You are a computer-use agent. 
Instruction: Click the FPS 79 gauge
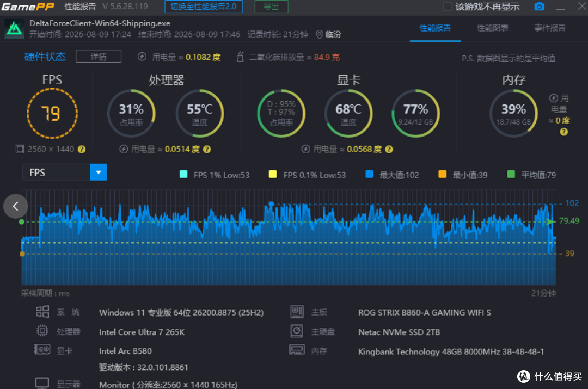pyautogui.click(x=52, y=114)
